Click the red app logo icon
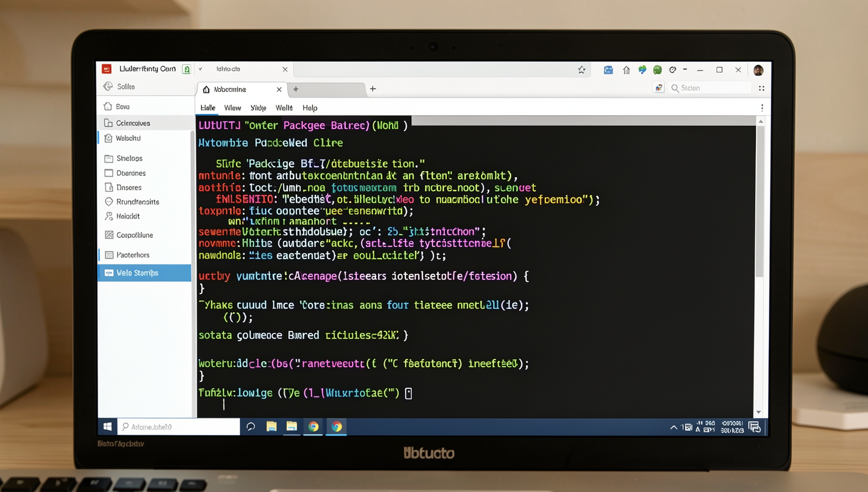868x492 pixels. [107, 69]
